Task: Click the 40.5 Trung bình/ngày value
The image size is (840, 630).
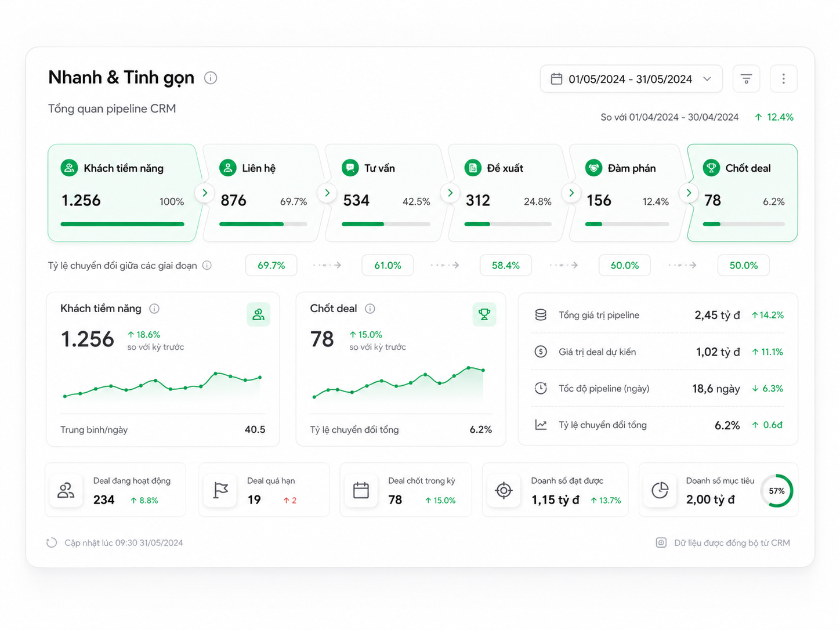Action: click(255, 429)
